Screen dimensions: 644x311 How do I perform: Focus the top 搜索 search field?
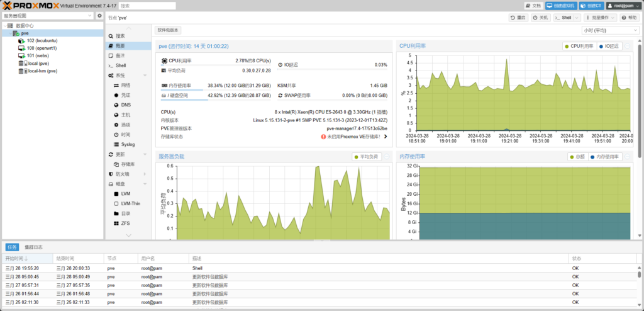147,6
